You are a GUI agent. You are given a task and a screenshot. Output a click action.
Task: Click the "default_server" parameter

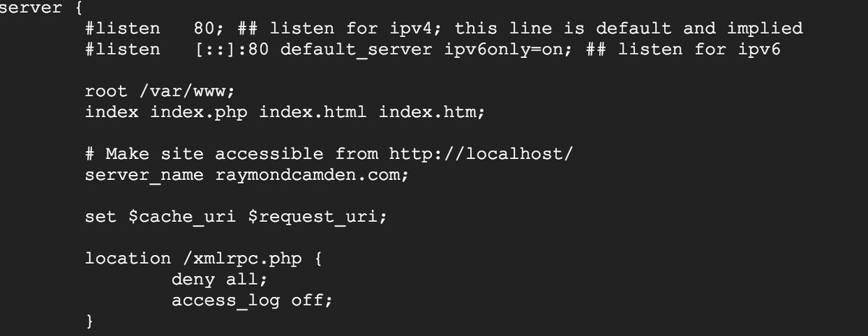click(357, 50)
